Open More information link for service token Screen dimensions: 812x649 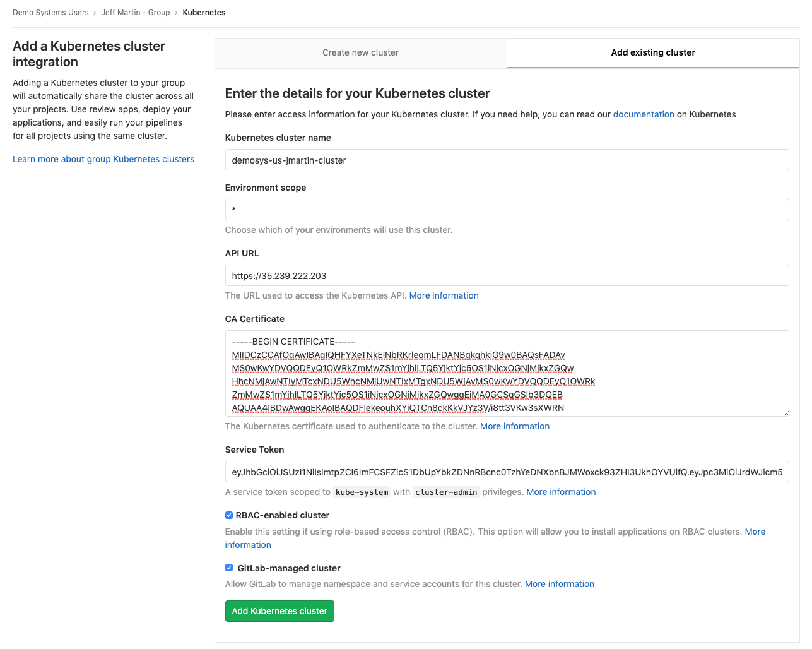pos(561,492)
